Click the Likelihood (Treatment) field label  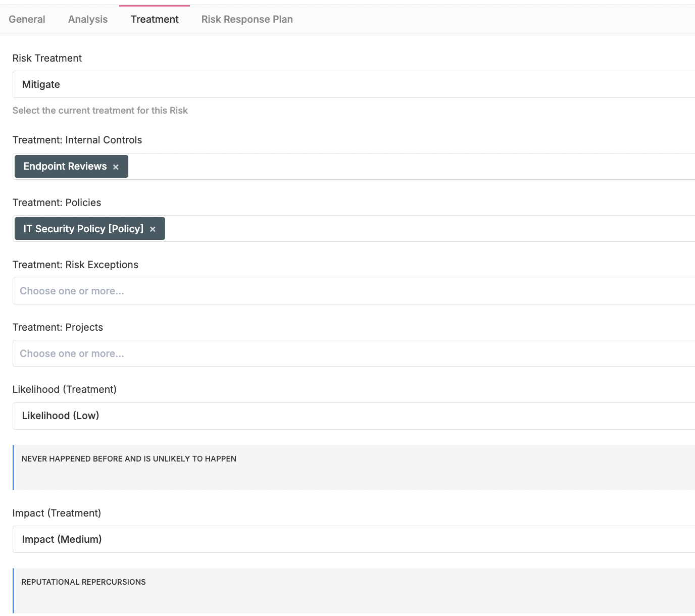point(64,389)
